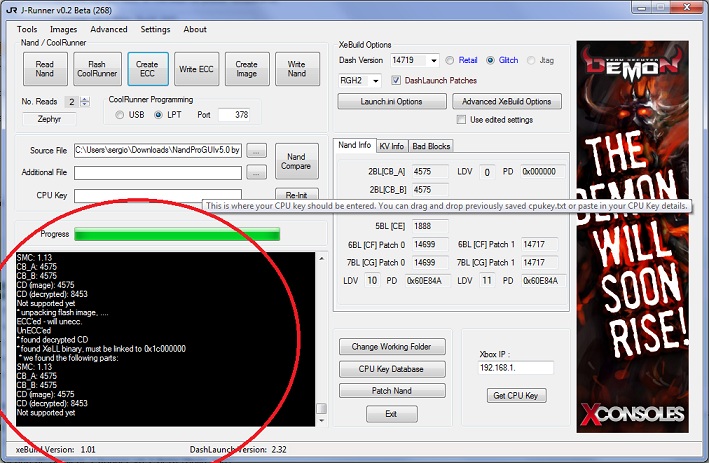The height and width of the screenshot is (463, 709).
Task: Select the Retail radio button
Action: [450, 60]
